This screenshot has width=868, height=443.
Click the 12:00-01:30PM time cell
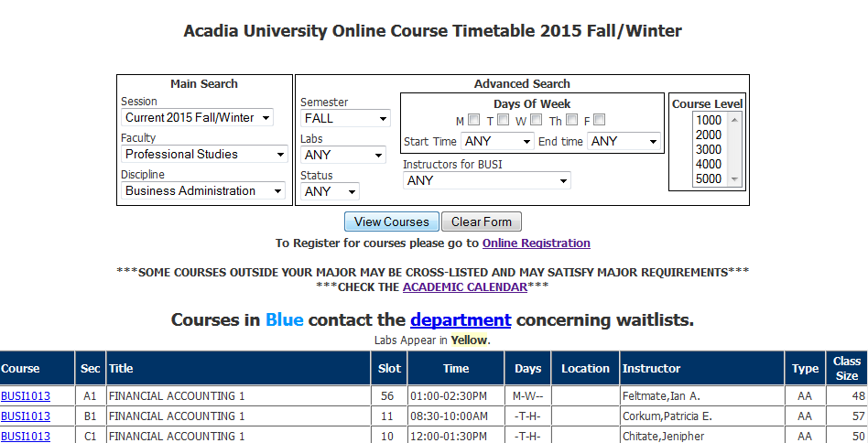[456, 436]
